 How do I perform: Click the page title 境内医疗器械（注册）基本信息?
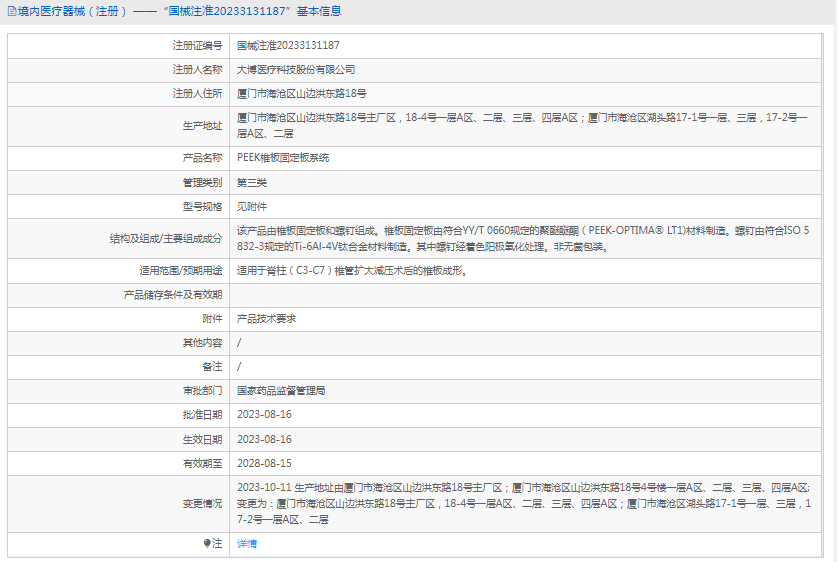point(180,11)
